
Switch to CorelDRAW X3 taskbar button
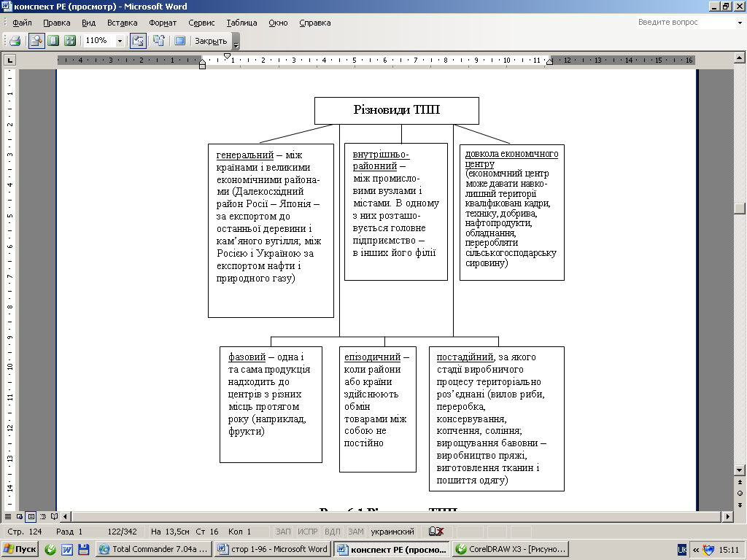[x=510, y=549]
